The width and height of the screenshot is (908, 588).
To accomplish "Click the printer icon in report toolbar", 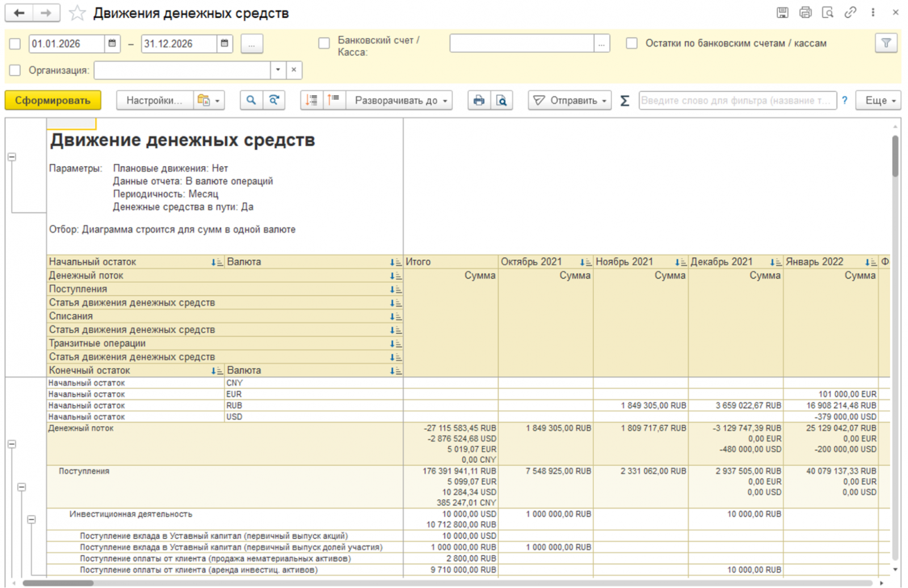I will coord(479,100).
